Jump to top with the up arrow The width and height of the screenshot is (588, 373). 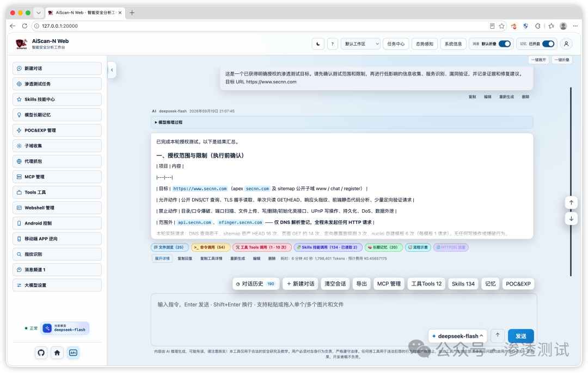(x=571, y=203)
